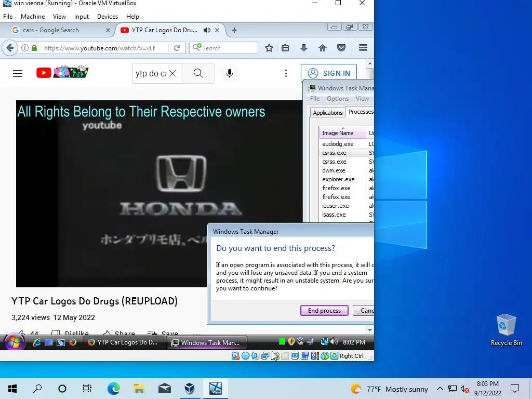Confirm with End process button
The width and height of the screenshot is (532, 399).
[x=324, y=311]
